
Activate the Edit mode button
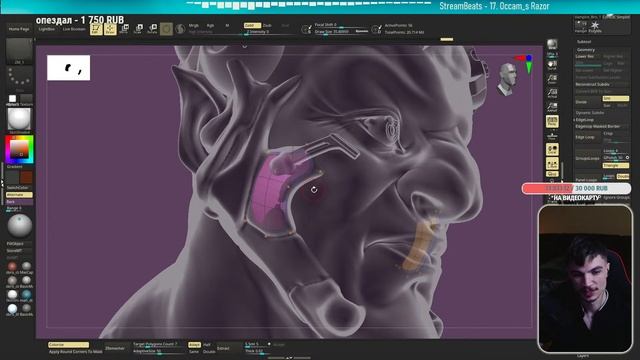coord(96,29)
